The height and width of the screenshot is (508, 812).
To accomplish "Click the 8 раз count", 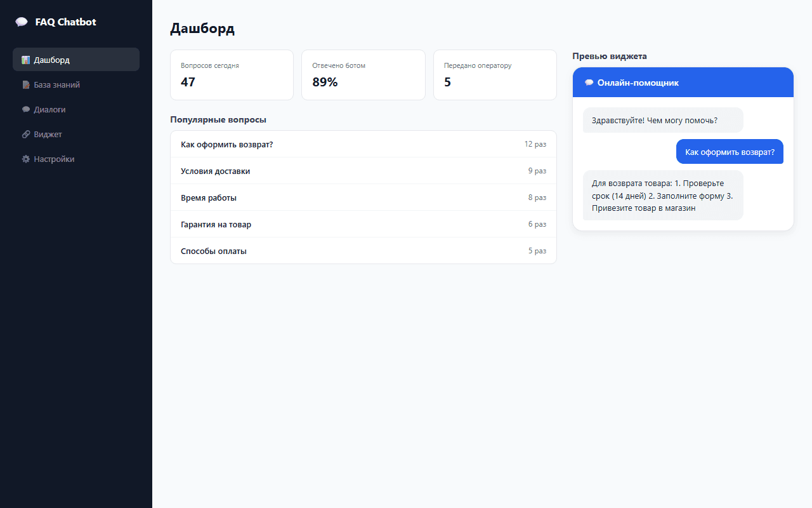I will click(537, 197).
